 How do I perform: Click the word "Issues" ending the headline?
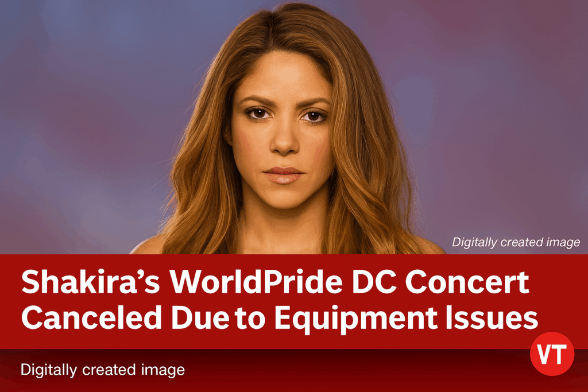pos(492,318)
